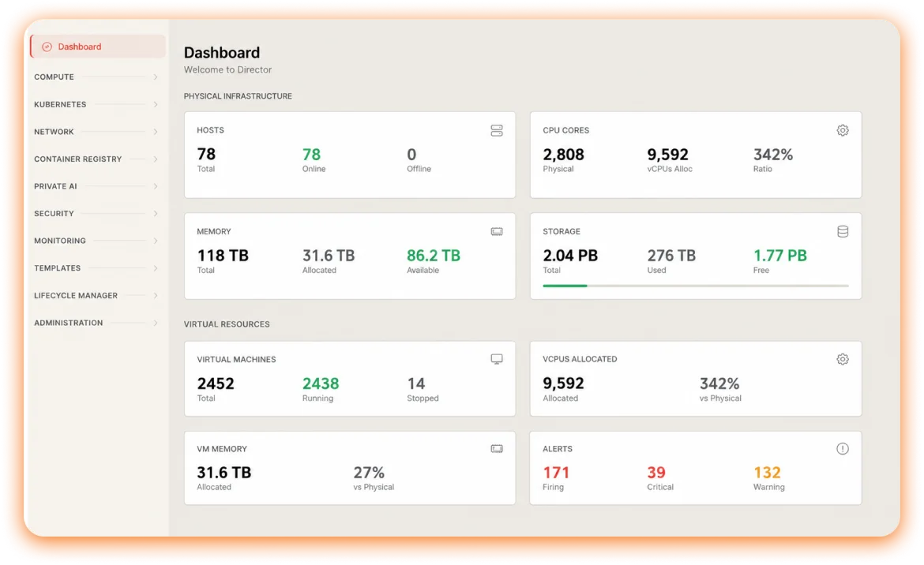
Task: Open the Private AI menu label
Action: [55, 186]
